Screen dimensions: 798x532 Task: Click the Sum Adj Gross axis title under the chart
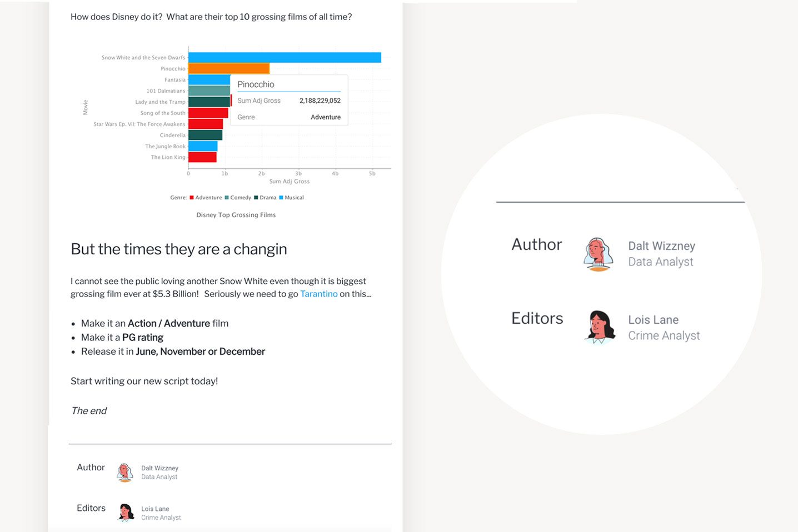tap(290, 181)
